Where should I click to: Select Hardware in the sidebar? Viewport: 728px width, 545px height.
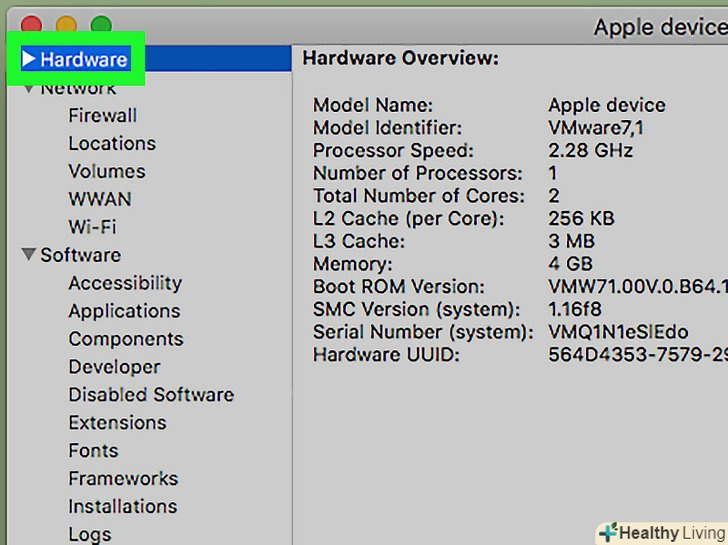(x=84, y=60)
